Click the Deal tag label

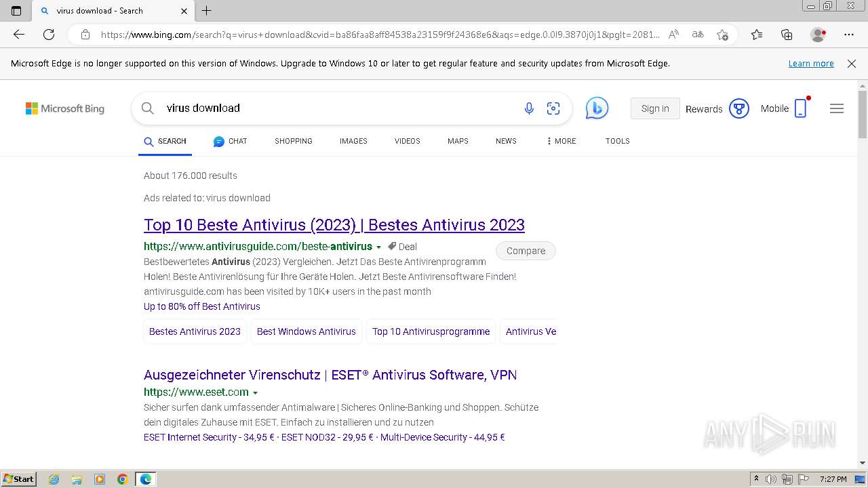pyautogui.click(x=402, y=247)
